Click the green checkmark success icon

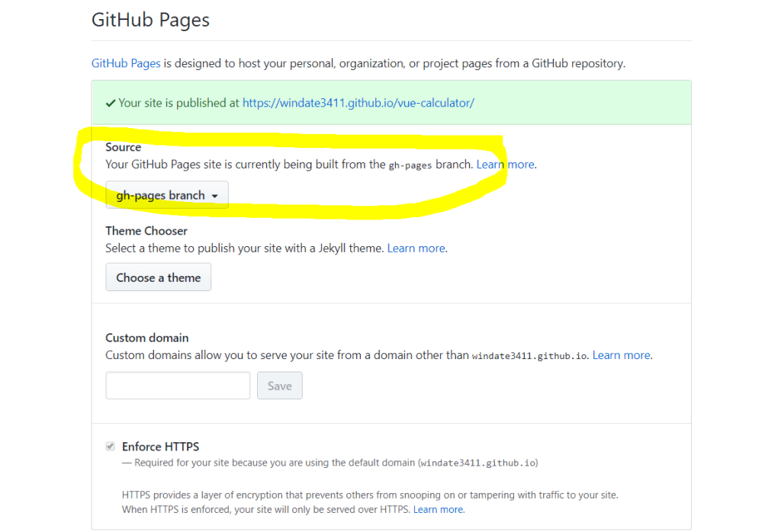(x=111, y=103)
